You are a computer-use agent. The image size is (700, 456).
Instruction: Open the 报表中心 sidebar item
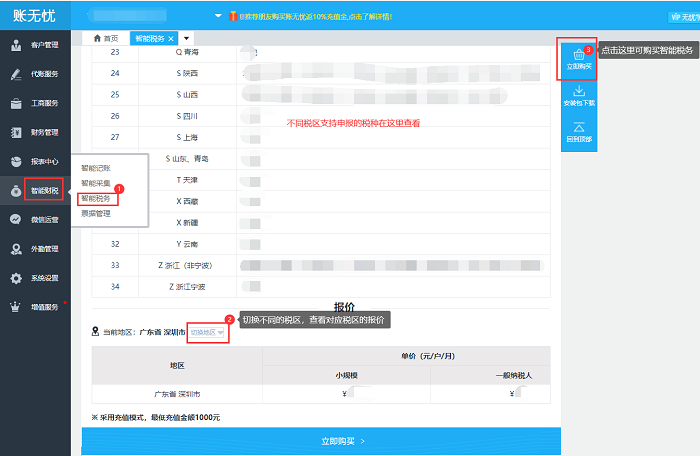(x=16, y=161)
